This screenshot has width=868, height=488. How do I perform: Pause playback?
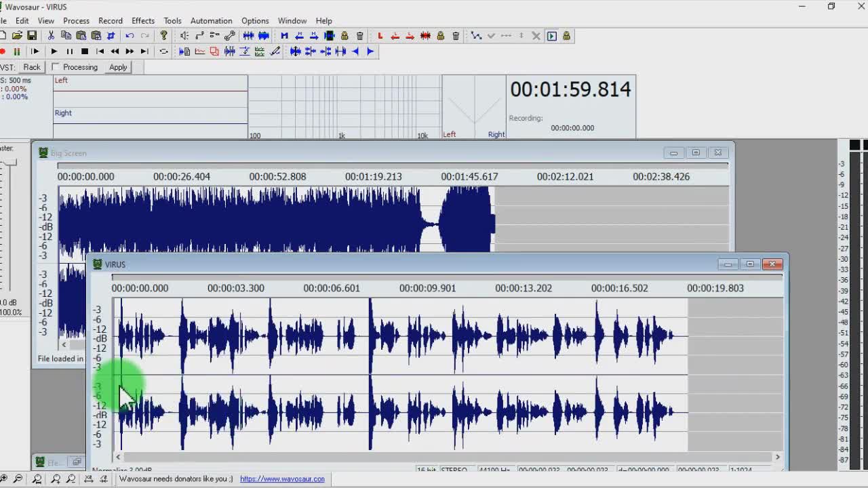69,52
